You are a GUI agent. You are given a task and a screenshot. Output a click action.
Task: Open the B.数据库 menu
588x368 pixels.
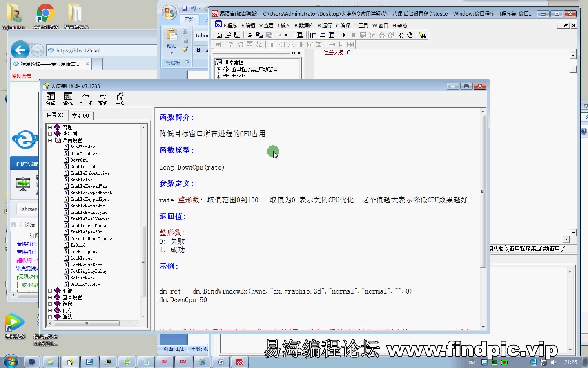(304, 25)
